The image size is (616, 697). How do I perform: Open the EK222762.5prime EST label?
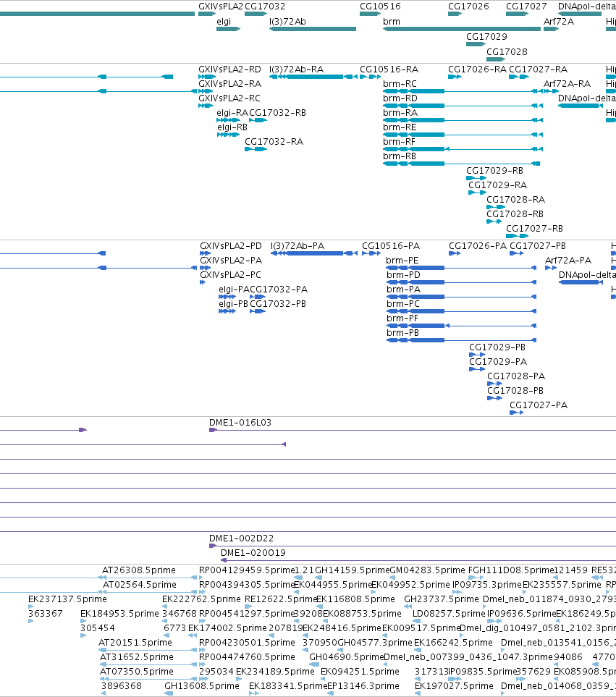click(201, 599)
